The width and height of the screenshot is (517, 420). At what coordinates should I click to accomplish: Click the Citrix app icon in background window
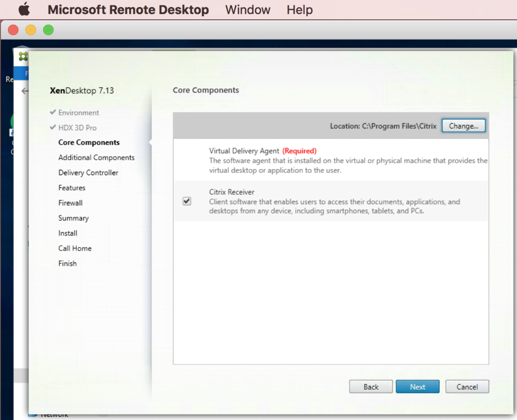coord(23,57)
